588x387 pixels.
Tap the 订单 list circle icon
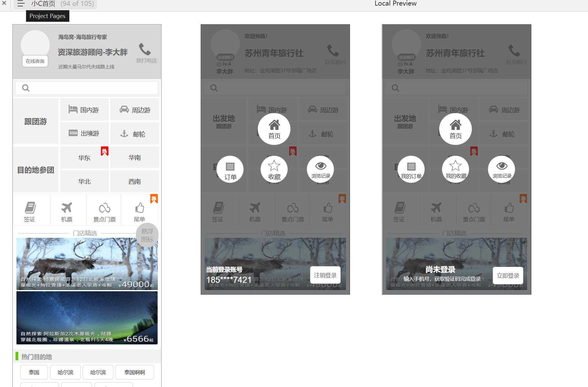point(230,169)
